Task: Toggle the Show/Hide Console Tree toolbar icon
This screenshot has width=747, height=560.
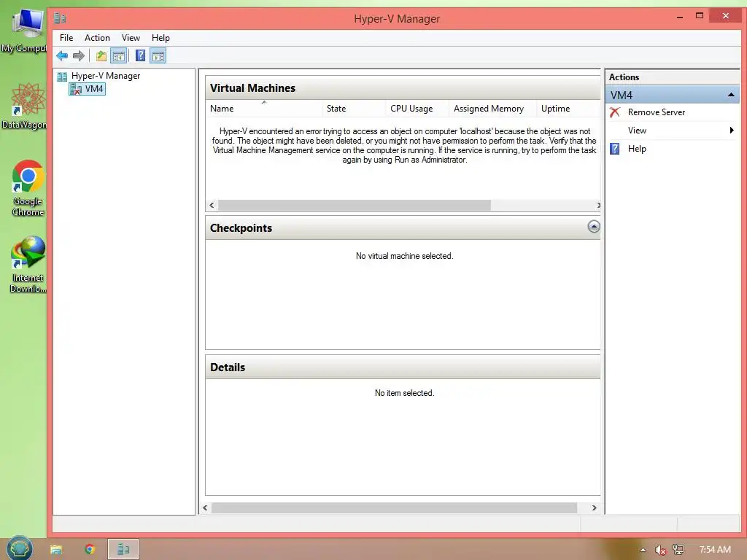Action: (119, 55)
